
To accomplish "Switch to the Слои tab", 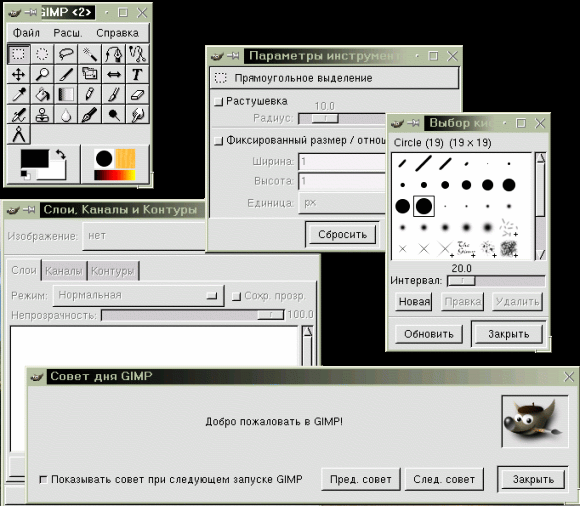I will coord(24,270).
